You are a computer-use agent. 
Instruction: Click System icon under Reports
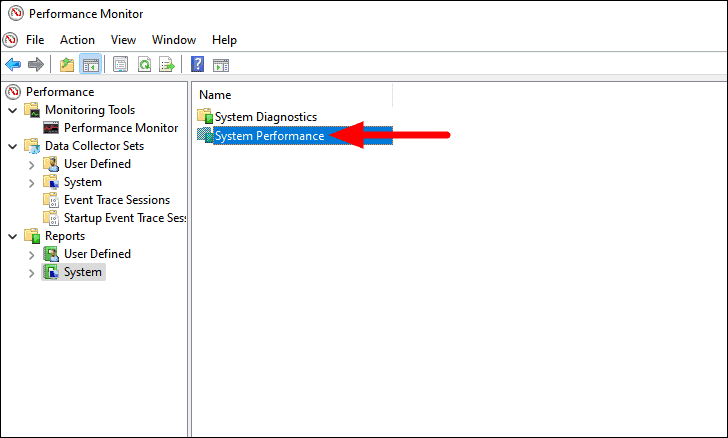pyautogui.click(x=51, y=272)
